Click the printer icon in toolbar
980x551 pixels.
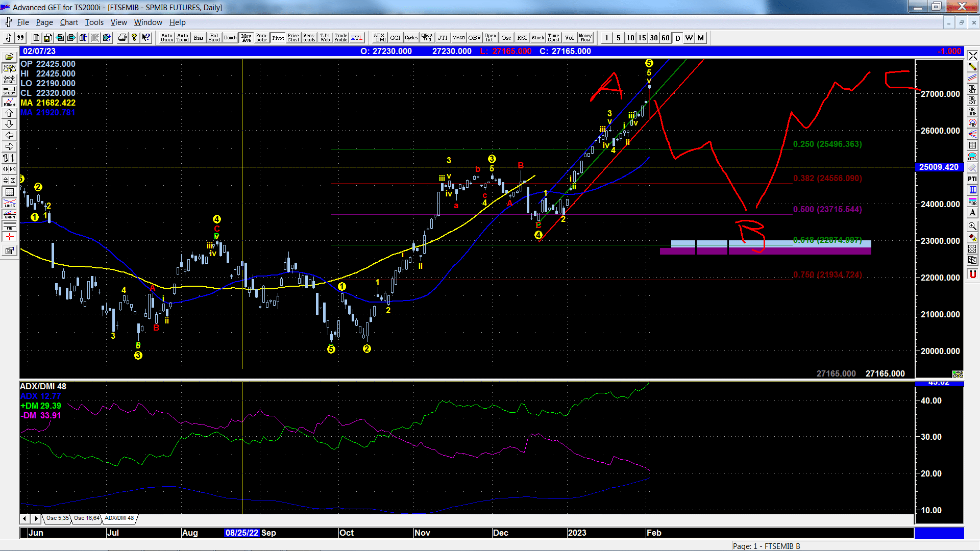(122, 38)
